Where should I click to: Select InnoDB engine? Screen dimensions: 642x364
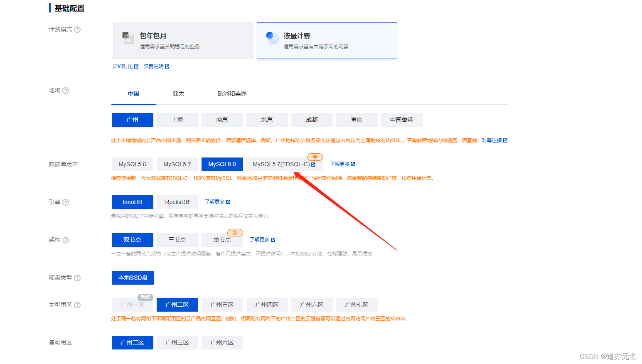(133, 202)
